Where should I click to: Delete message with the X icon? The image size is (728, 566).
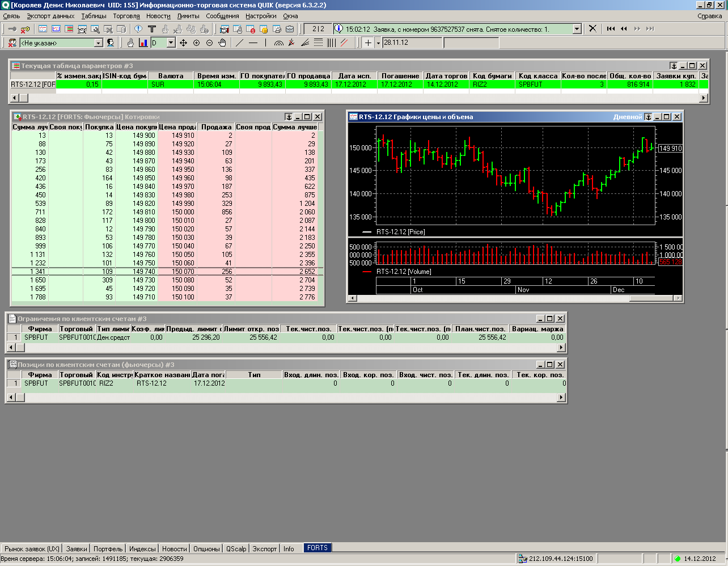(592, 28)
